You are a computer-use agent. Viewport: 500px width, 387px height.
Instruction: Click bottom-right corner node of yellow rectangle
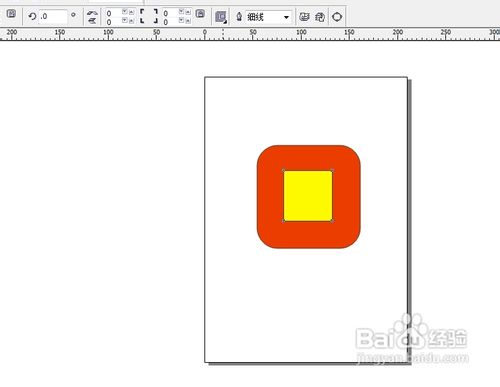pyautogui.click(x=332, y=221)
